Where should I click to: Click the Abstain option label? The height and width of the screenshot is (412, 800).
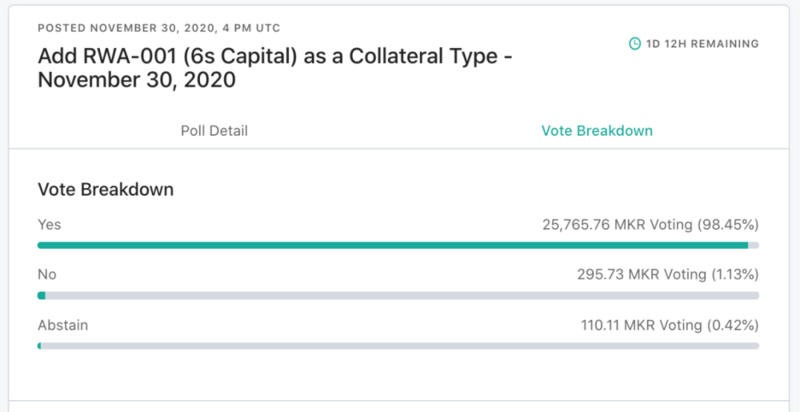point(63,325)
